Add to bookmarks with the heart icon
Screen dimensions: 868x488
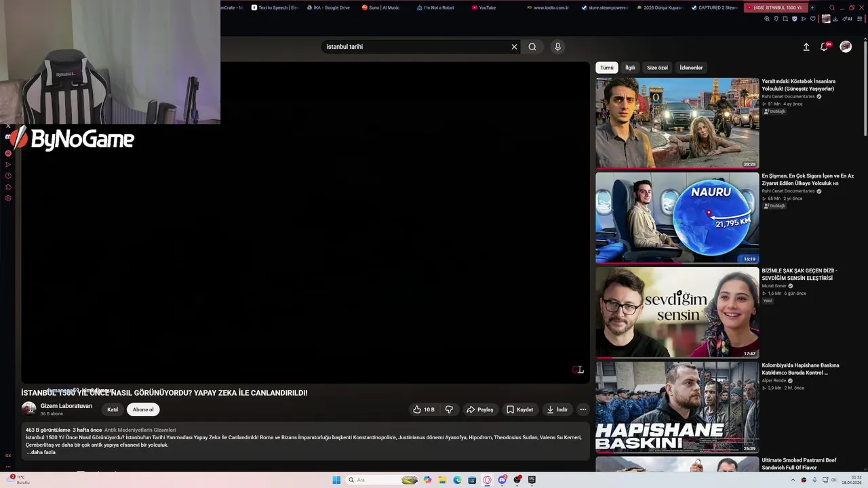coord(813,19)
